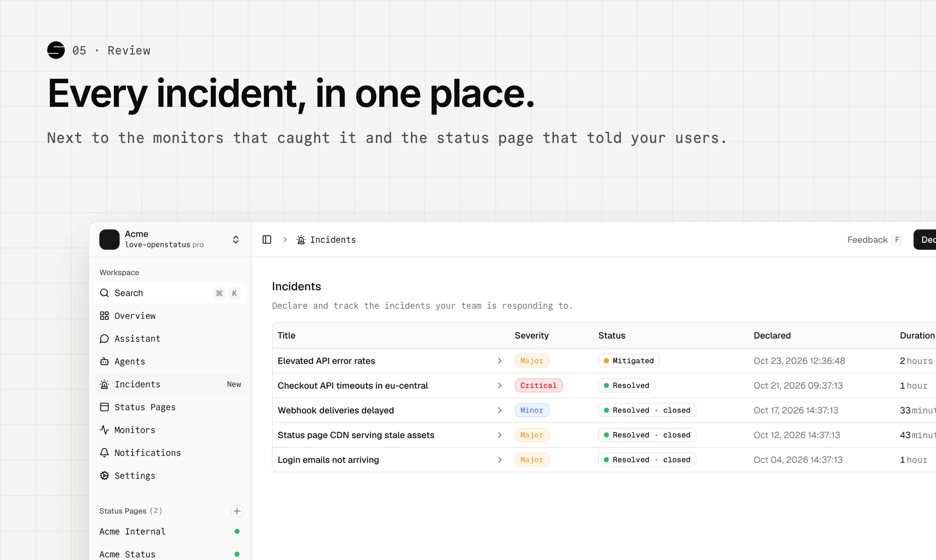
Task: Add a status page with plus icon
Action: tap(237, 511)
